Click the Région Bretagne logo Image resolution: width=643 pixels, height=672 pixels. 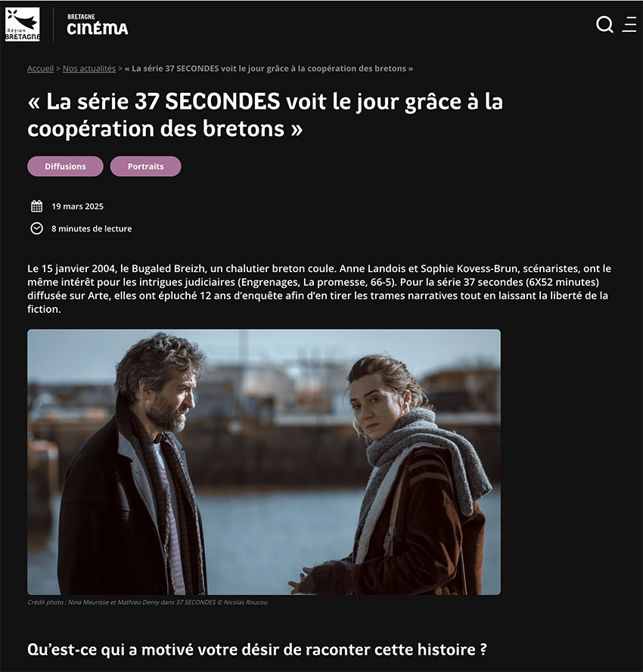23,24
